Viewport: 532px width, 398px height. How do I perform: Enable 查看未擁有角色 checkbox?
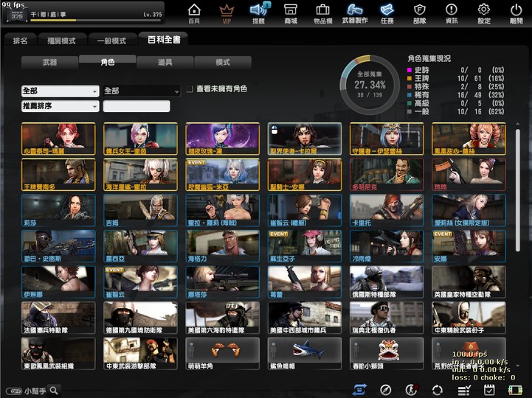(190, 89)
